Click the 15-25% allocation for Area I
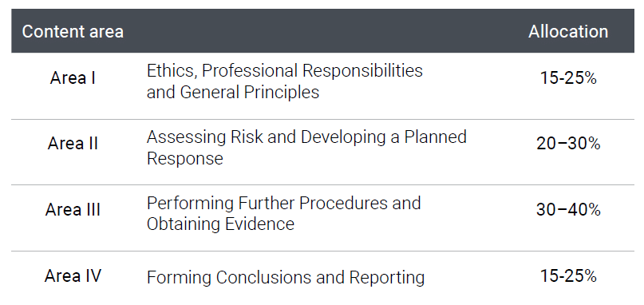The width and height of the screenshot is (644, 305). pos(568,77)
